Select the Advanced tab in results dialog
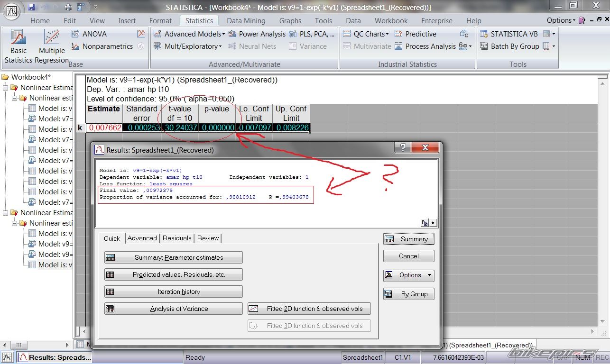 click(142, 238)
